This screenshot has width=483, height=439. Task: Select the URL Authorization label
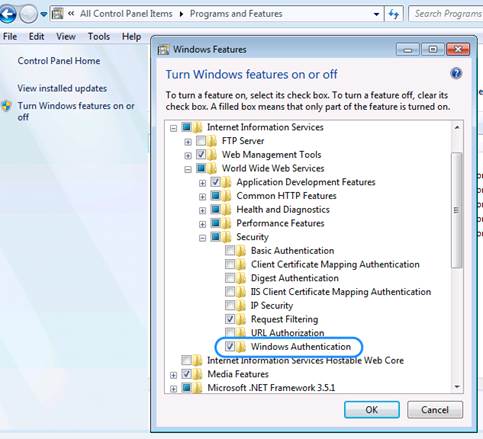point(287,333)
